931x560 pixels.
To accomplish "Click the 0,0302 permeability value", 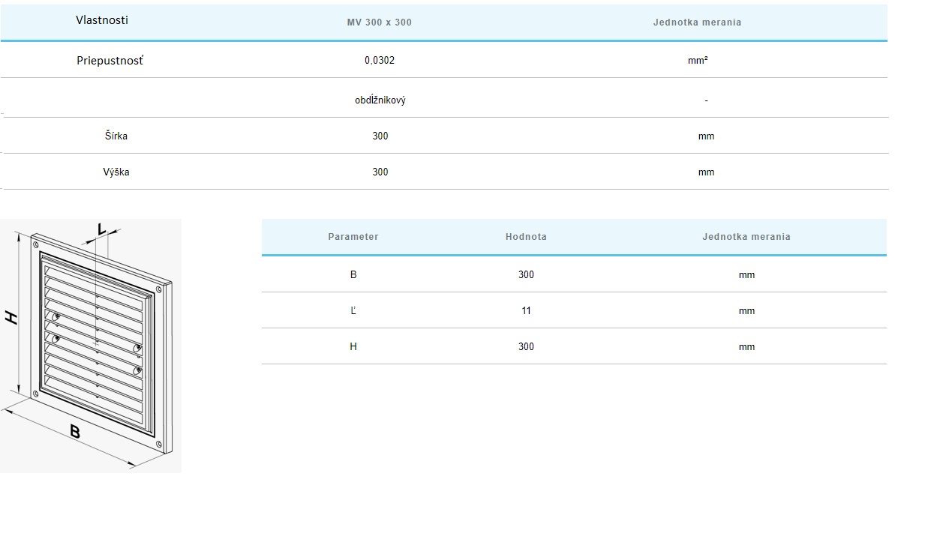I will pos(380,61).
